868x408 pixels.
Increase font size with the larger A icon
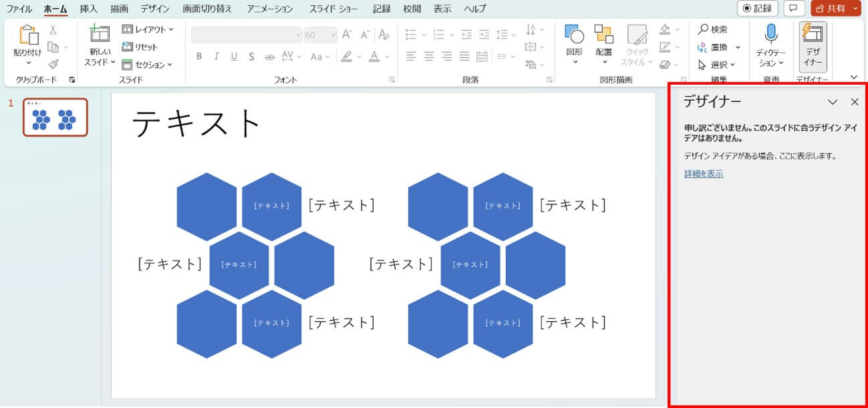(347, 35)
